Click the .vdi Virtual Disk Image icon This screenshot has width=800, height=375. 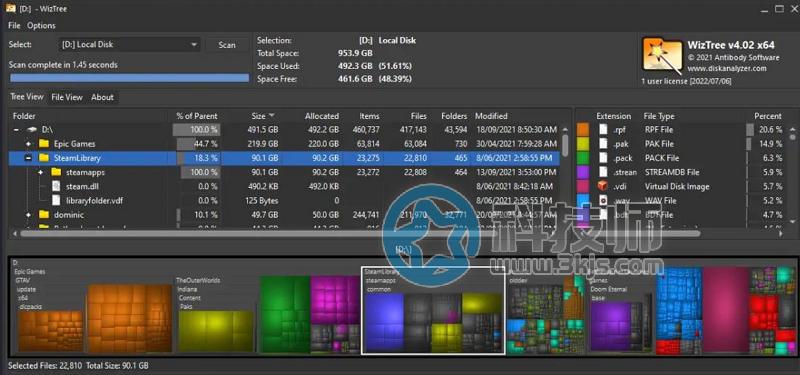[604, 186]
